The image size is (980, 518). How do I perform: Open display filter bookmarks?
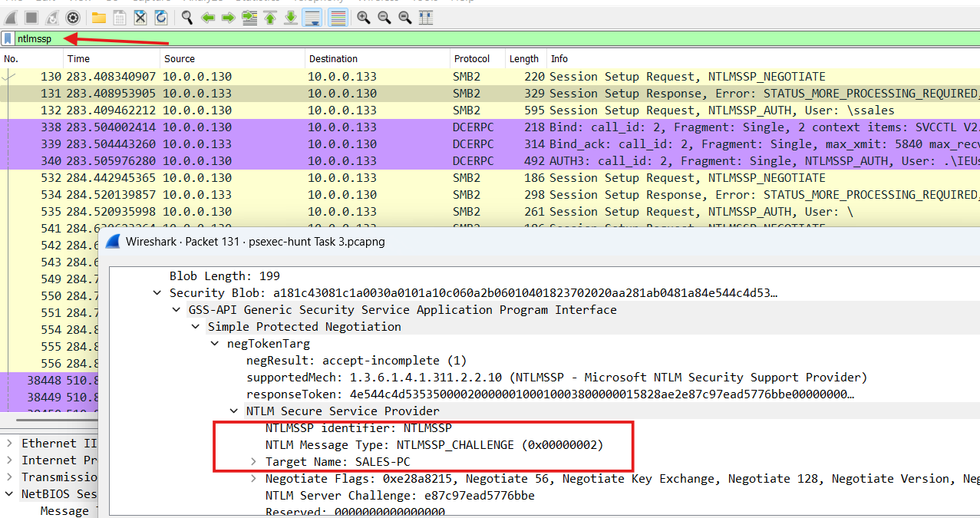[8, 38]
